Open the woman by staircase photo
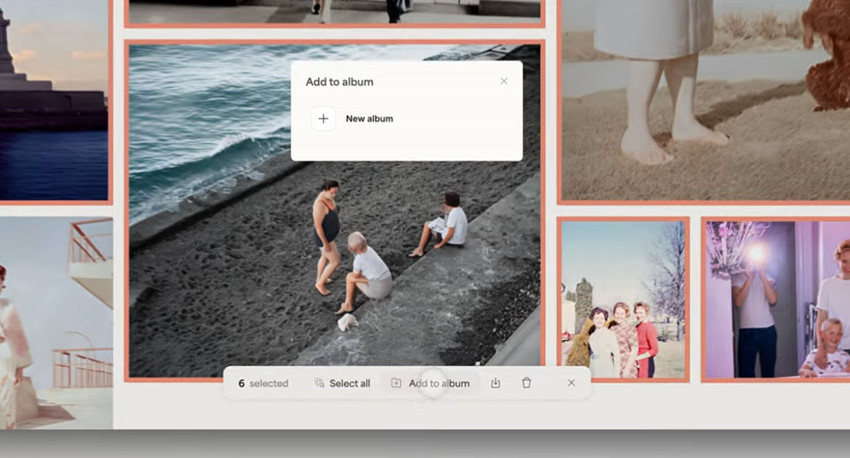Viewport: 850px width, 458px height. [55, 320]
